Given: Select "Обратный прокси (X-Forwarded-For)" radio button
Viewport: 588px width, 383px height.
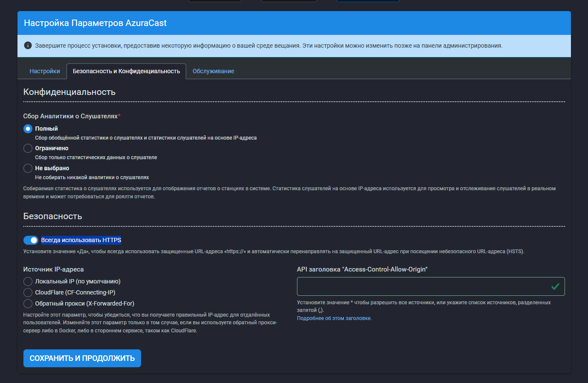Looking at the screenshot, I should [28, 303].
